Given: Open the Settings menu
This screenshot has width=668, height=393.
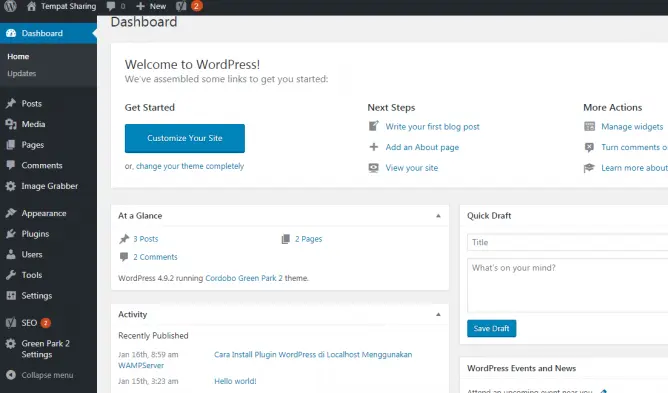Looking at the screenshot, I should tap(37, 295).
